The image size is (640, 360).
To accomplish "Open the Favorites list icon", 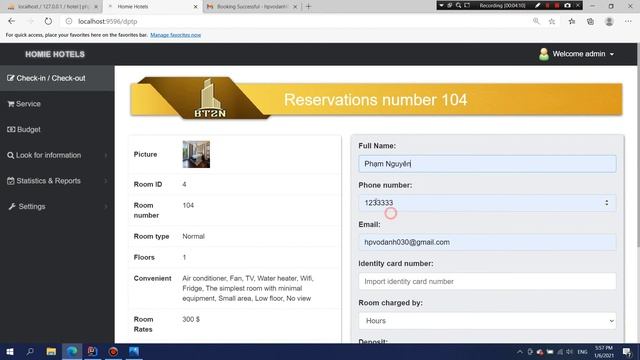I will click(x=572, y=21).
